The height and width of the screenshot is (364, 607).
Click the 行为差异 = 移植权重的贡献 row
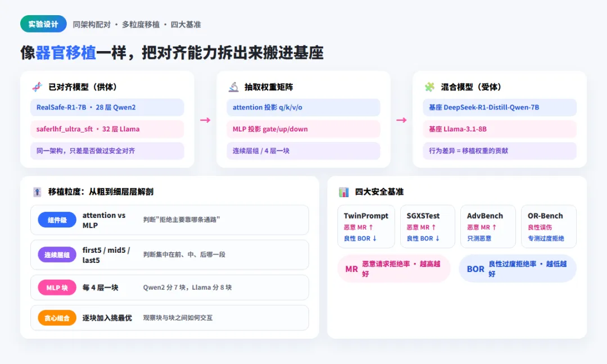tap(500, 151)
